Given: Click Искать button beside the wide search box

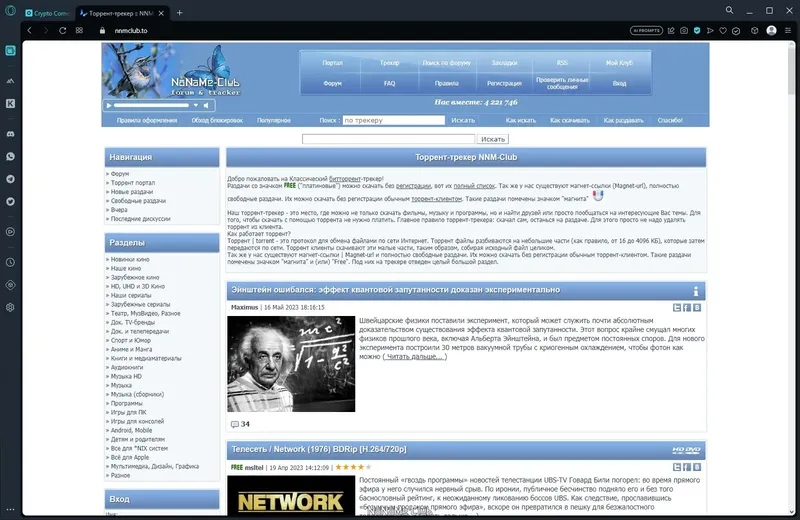Looking at the screenshot, I should click(492, 139).
